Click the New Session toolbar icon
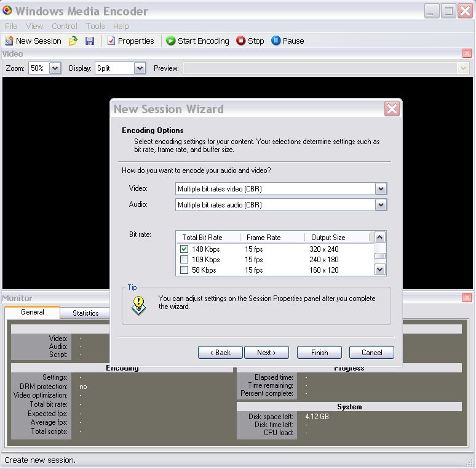The image size is (476, 469). point(9,41)
